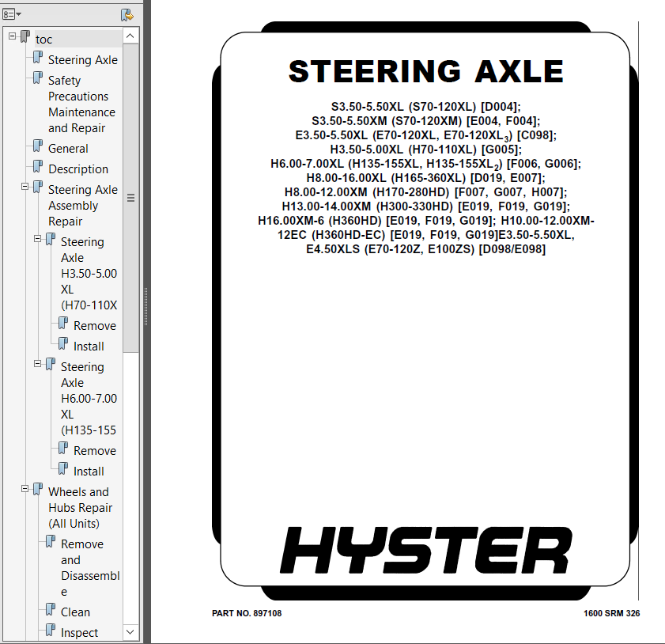The image size is (665, 644).
Task: Click bookmark icon beside Install under H3.50-5.00
Action: pyautogui.click(x=63, y=343)
